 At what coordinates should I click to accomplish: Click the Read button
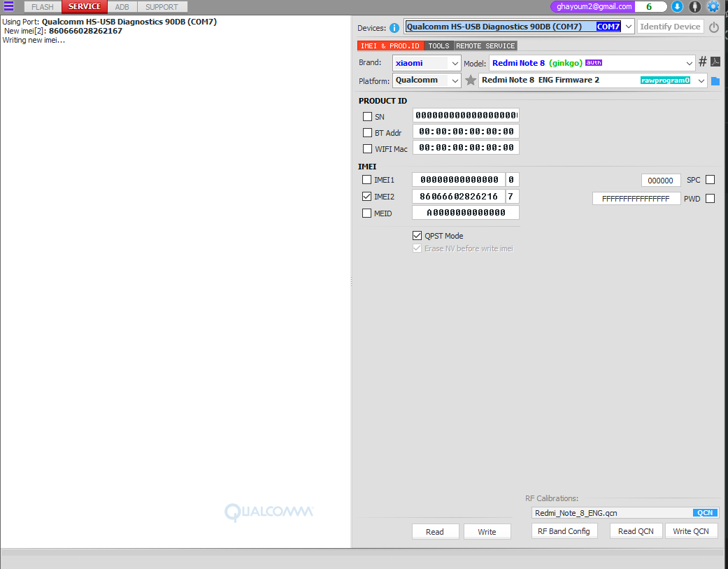435,531
